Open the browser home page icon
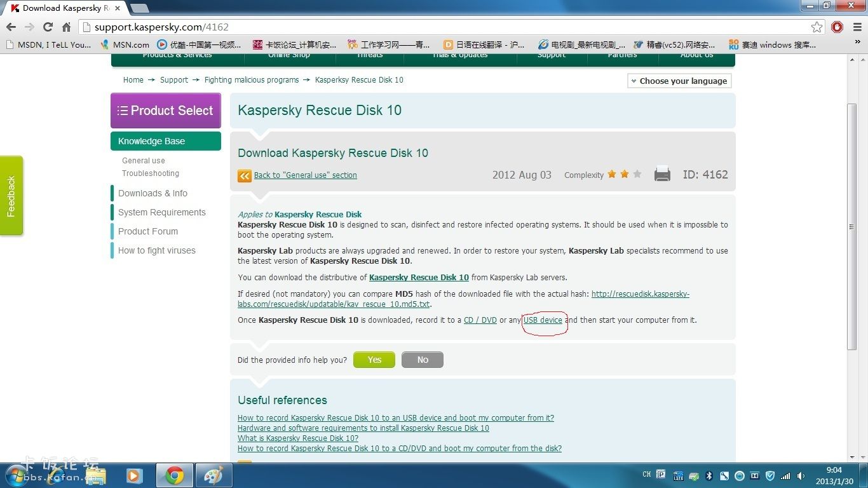Viewport: 868px width, 488px height. pos(66,27)
